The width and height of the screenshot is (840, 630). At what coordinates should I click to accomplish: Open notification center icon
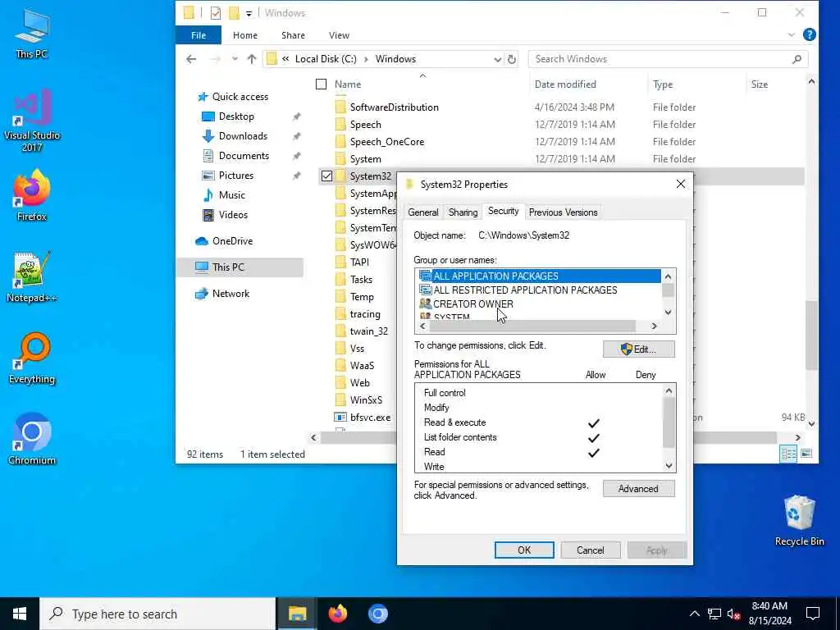pos(813,614)
